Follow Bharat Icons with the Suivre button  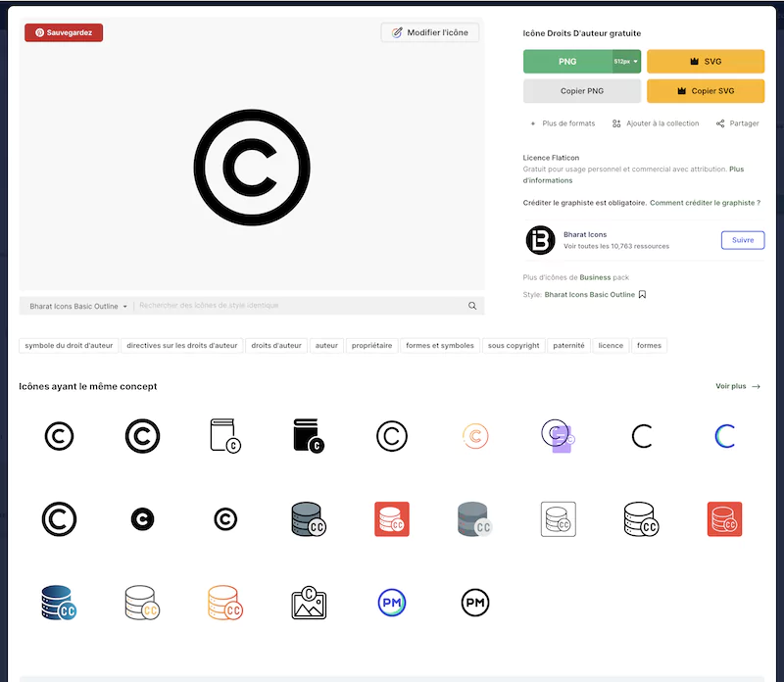[x=742, y=239]
